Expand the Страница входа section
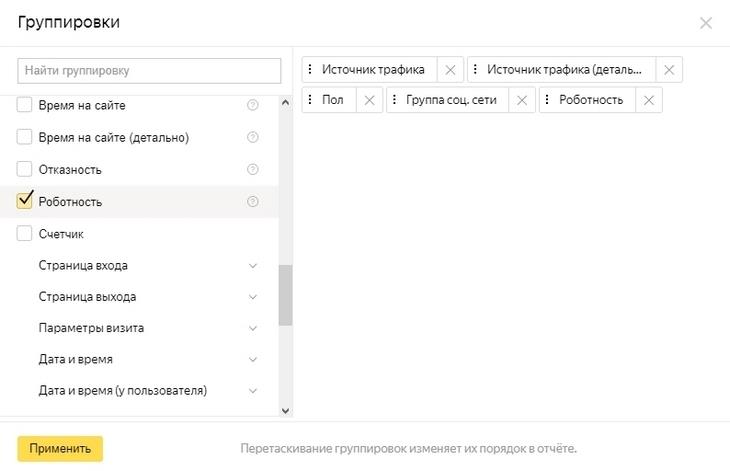 coord(252,266)
